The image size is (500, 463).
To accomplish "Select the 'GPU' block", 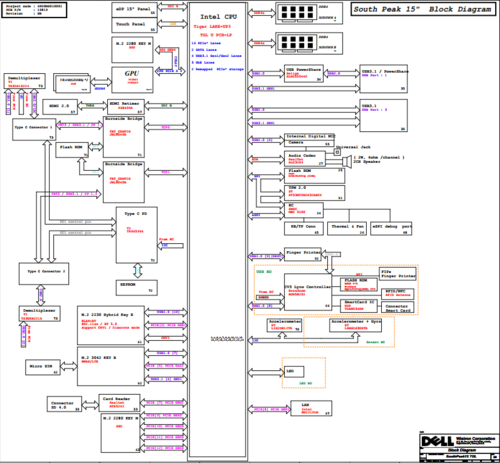I will (x=132, y=80).
